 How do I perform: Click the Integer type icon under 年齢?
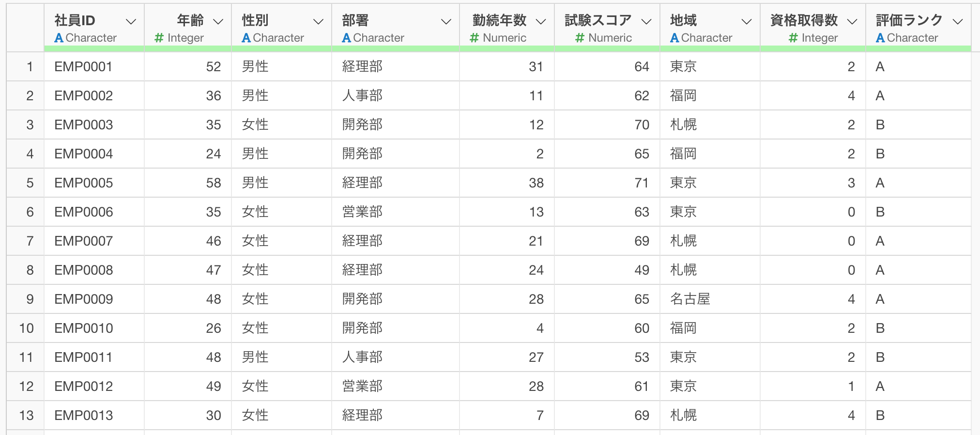click(159, 38)
